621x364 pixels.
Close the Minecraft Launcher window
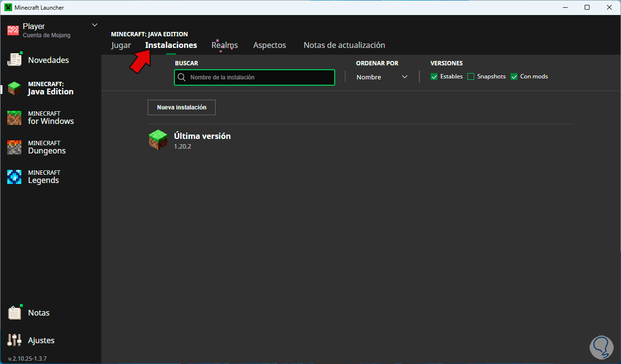609,7
